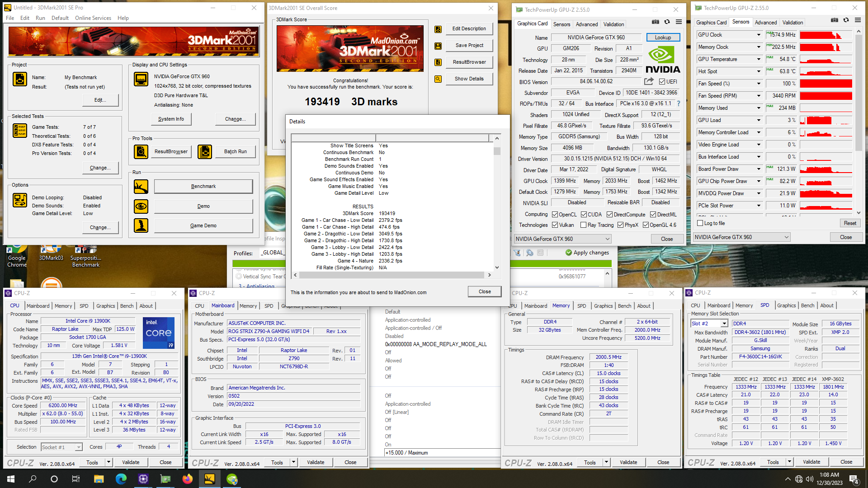This screenshot has width=868, height=488.
Task: Toggle the UEFI checkbox in GPU-Z
Action: 662,82
